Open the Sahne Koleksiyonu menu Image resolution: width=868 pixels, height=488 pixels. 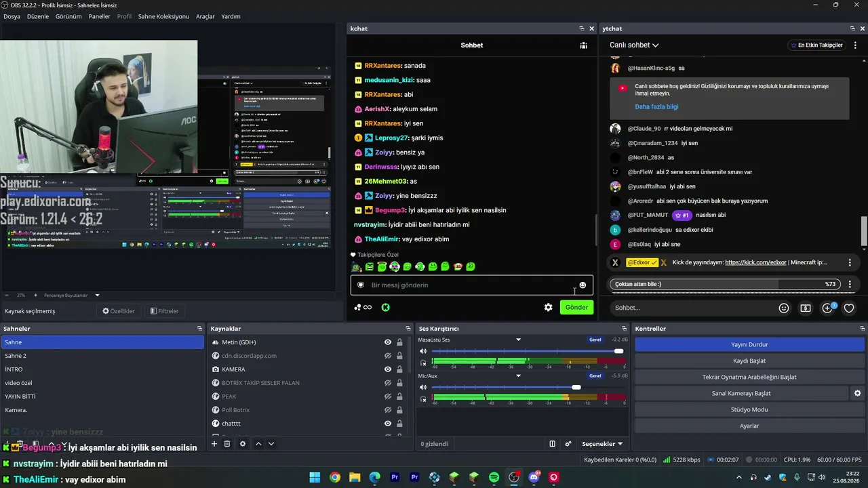[x=163, y=16]
